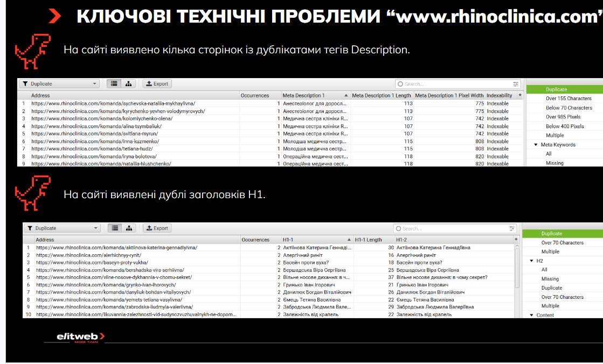Open search options icon in H1 panel

point(512,229)
